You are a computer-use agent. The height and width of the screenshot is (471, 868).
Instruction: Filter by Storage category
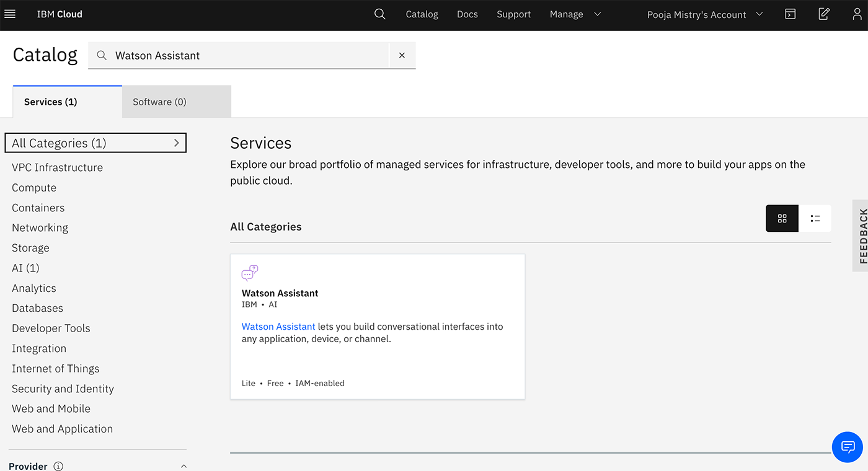(x=30, y=248)
